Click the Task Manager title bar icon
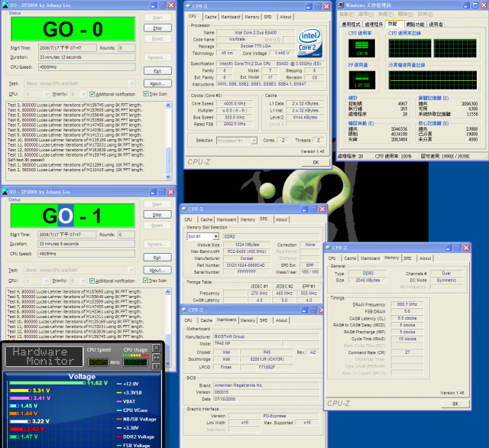 click(x=342, y=5)
